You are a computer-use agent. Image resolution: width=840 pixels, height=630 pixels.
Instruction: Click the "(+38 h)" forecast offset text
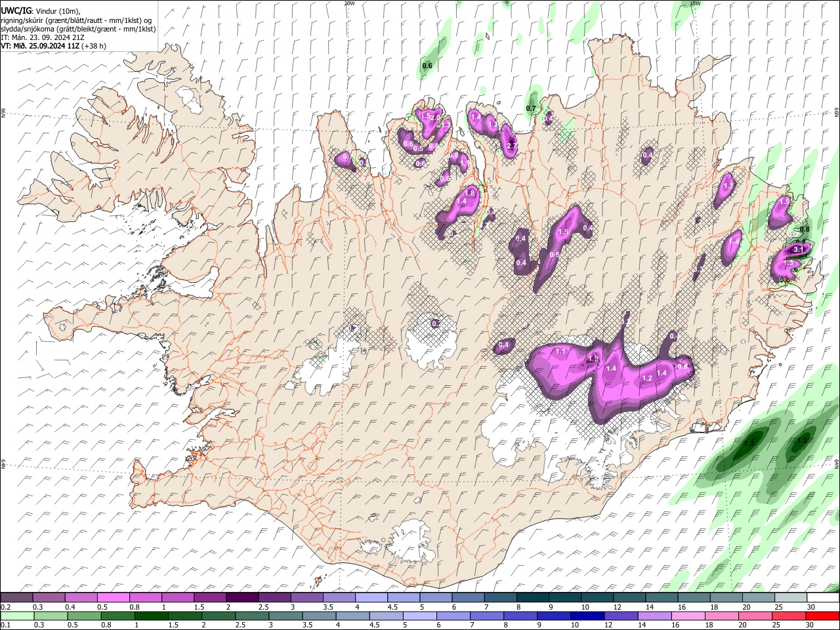coord(94,46)
